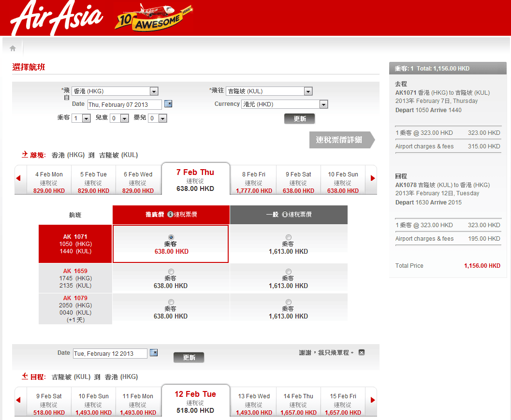
Task: Click previous dates arrow for return flights
Action: [18, 400]
